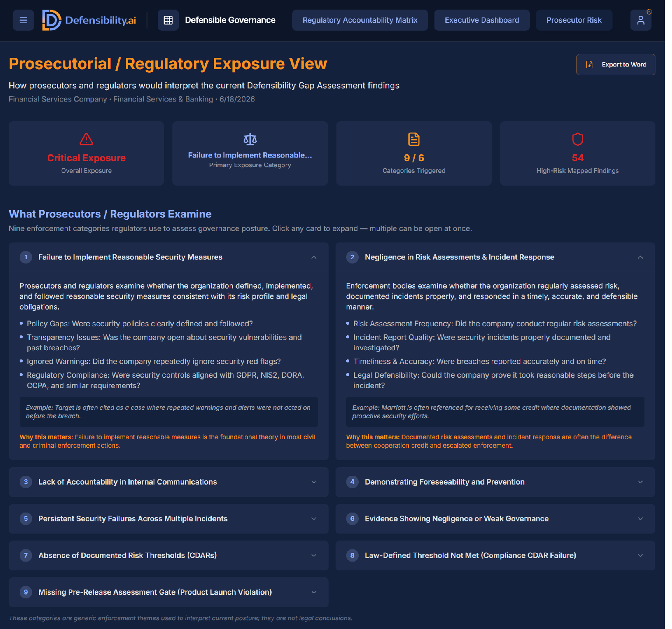Image resolution: width=672 pixels, height=629 pixels.
Task: Open the user profile icon
Action: (640, 20)
